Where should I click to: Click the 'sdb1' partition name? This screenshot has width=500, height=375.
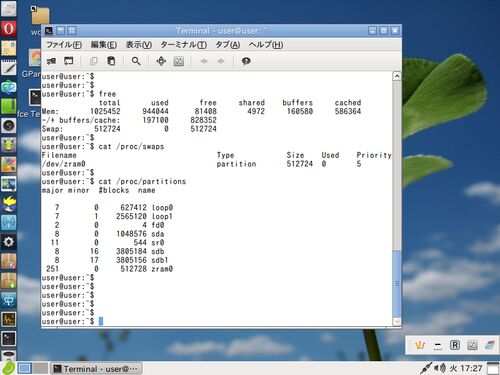pyautogui.click(x=160, y=260)
